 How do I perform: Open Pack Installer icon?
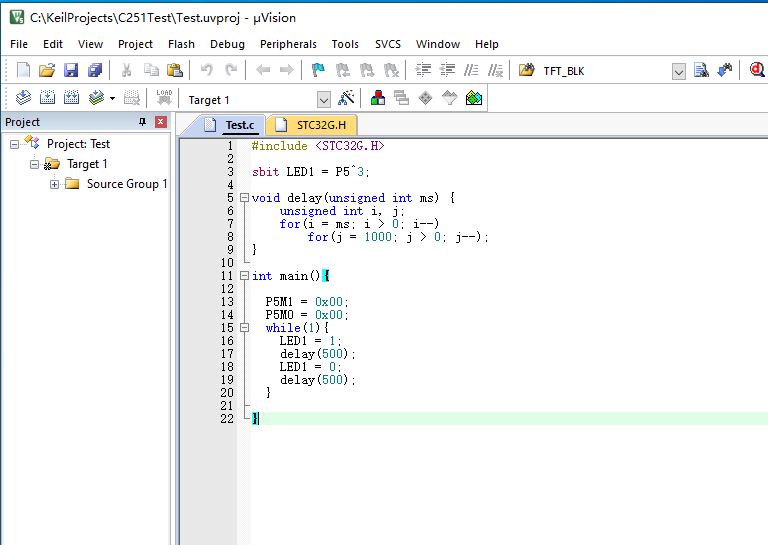[474, 98]
